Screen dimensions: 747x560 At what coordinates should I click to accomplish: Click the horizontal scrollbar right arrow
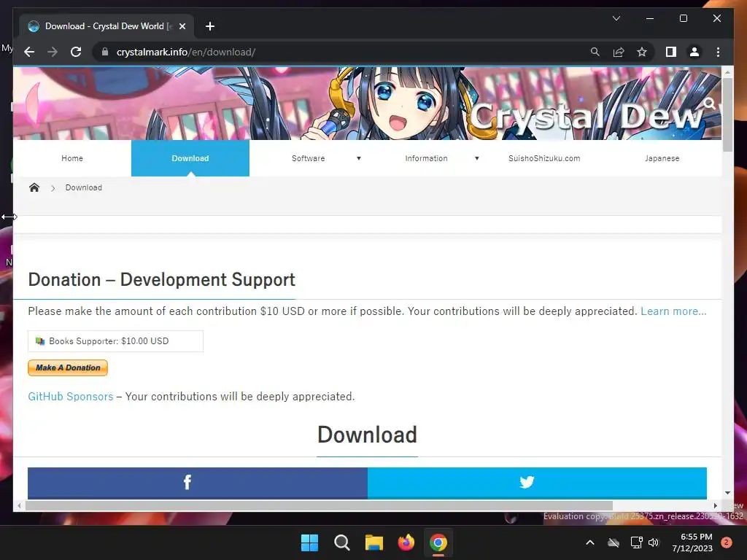pos(715,505)
